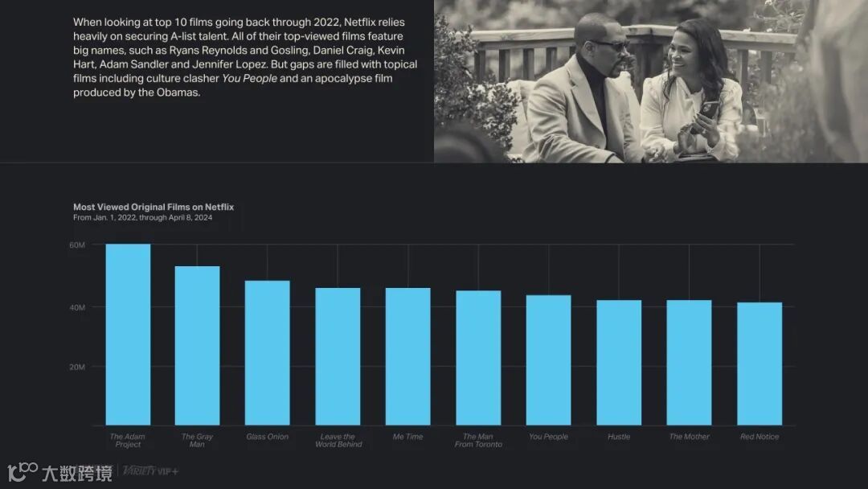Click the photo of the couple
The height and width of the screenshot is (489, 868).
pos(651,81)
